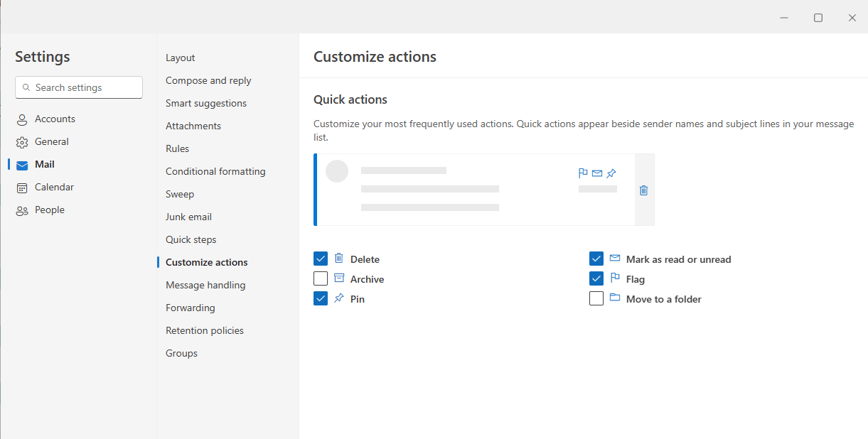Click the pin icon in message preview
Screen dimensions: 868x439
(x=611, y=173)
